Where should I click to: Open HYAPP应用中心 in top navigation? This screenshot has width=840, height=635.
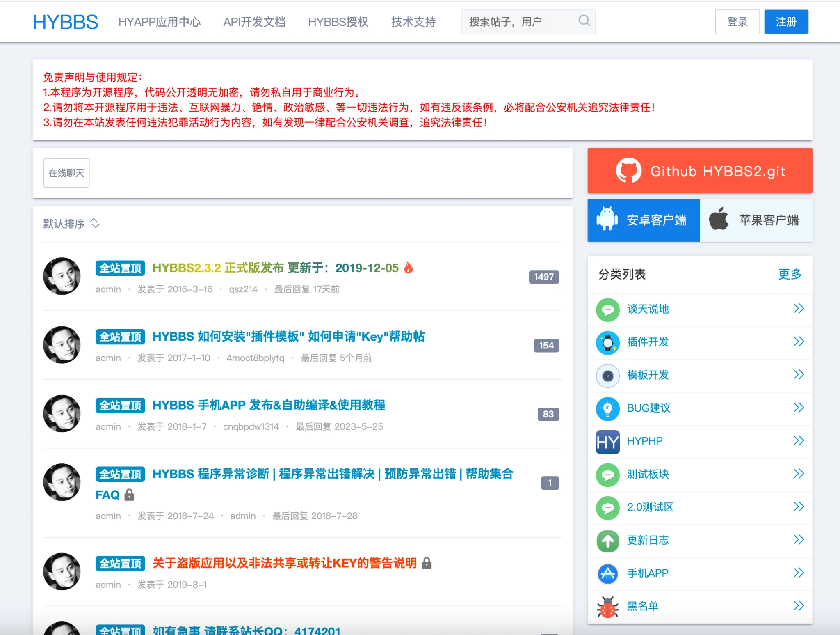click(160, 22)
